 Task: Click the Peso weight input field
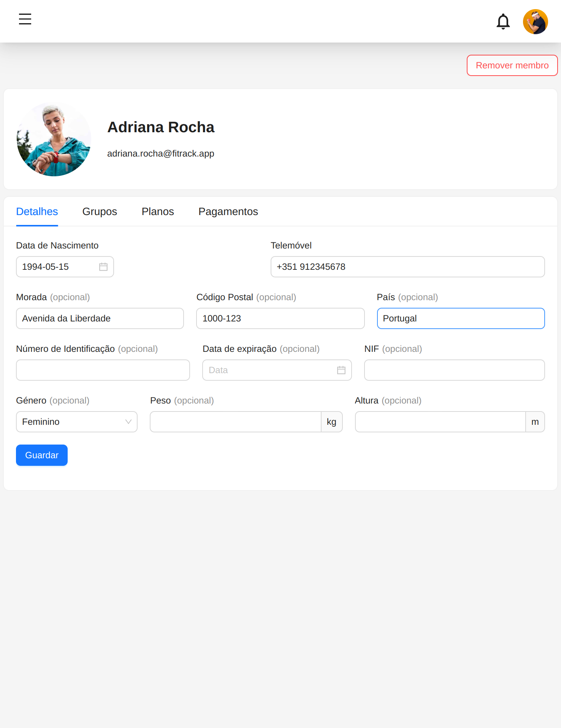(x=235, y=422)
